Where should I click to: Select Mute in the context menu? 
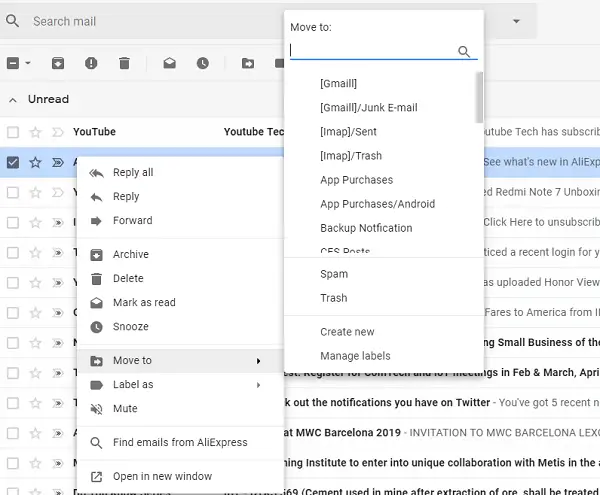[x=180, y=409]
